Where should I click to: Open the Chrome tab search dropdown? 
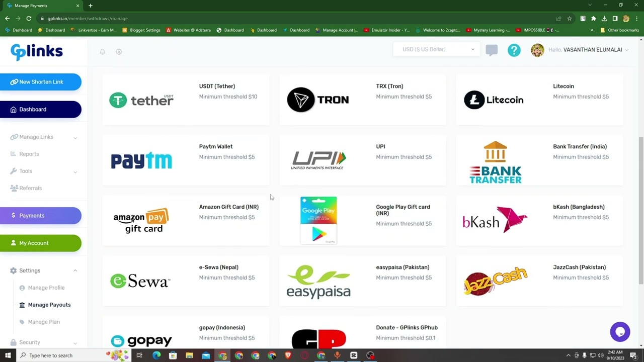tap(590, 5)
